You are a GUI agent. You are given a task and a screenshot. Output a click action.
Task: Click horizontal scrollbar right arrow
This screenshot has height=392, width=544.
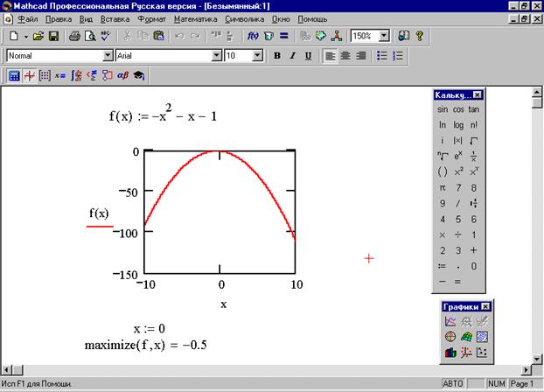pyautogui.click(x=527, y=370)
